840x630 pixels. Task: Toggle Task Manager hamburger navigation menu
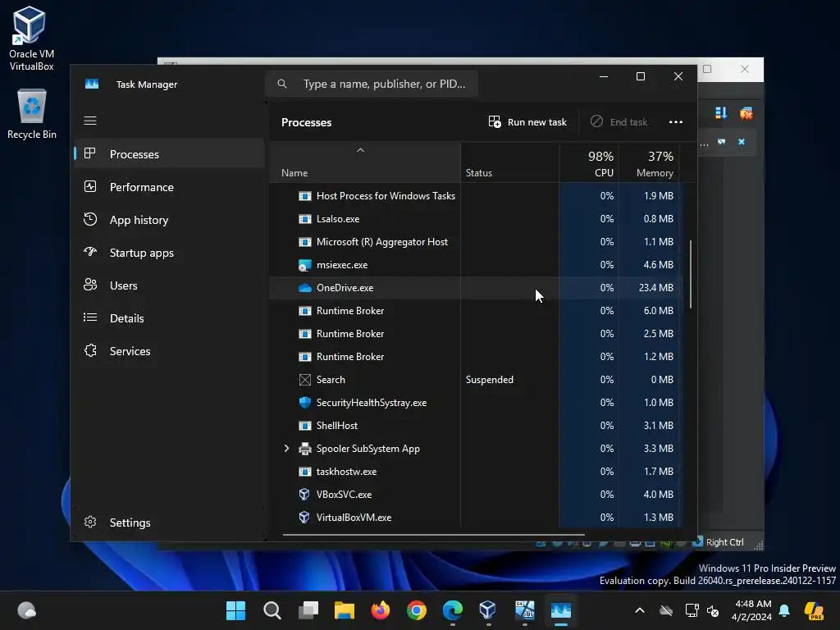coord(90,121)
